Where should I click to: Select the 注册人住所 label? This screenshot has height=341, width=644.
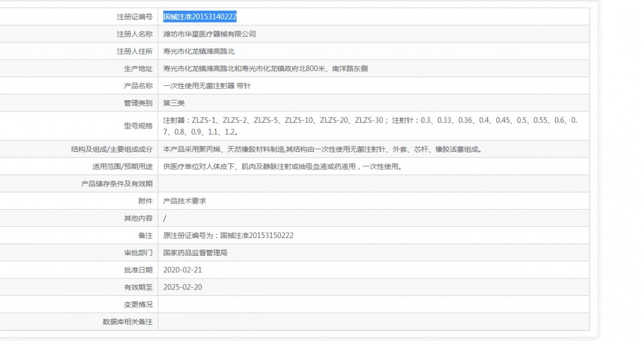click(135, 51)
